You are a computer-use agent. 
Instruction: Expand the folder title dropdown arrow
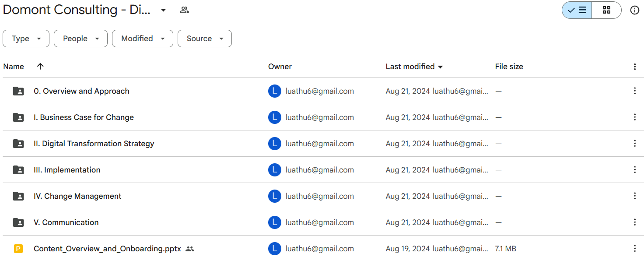[163, 10]
